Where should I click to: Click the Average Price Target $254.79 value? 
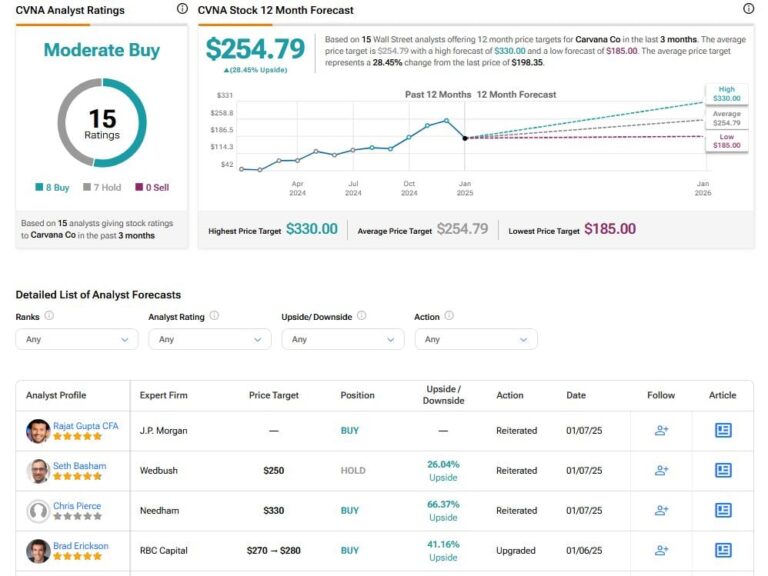462,229
